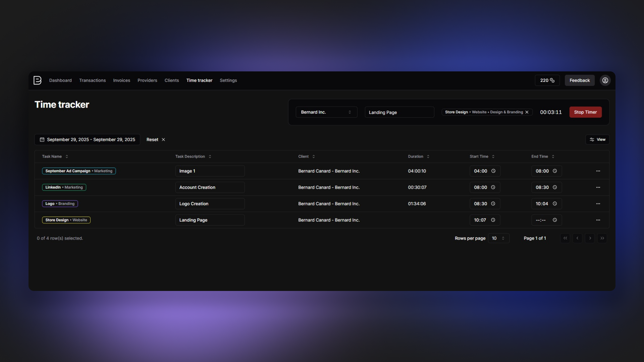644x362 pixels.
Task: Open the ellipsis actions menu for the Image 1 row
Action: (598, 171)
